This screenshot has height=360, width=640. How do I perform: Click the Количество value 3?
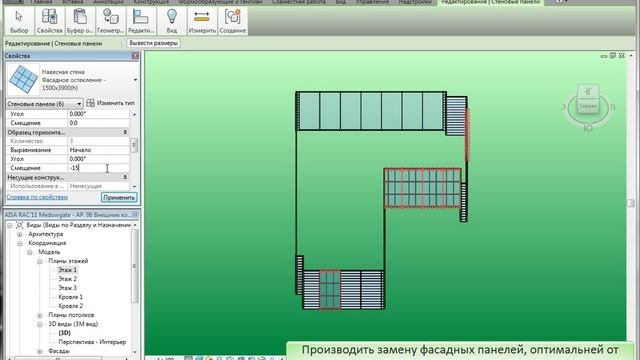pos(98,141)
